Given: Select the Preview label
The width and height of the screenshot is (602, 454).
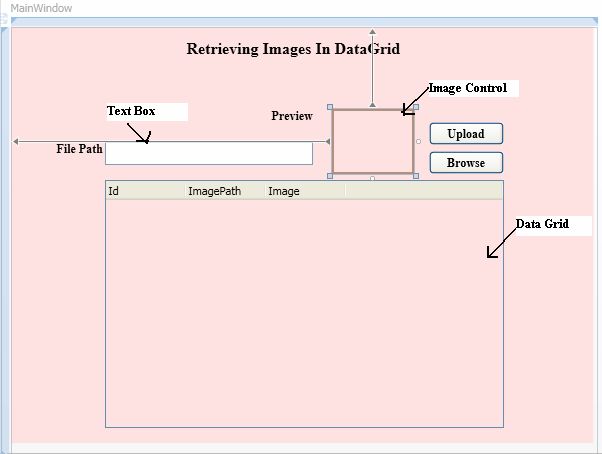Looking at the screenshot, I should [292, 116].
